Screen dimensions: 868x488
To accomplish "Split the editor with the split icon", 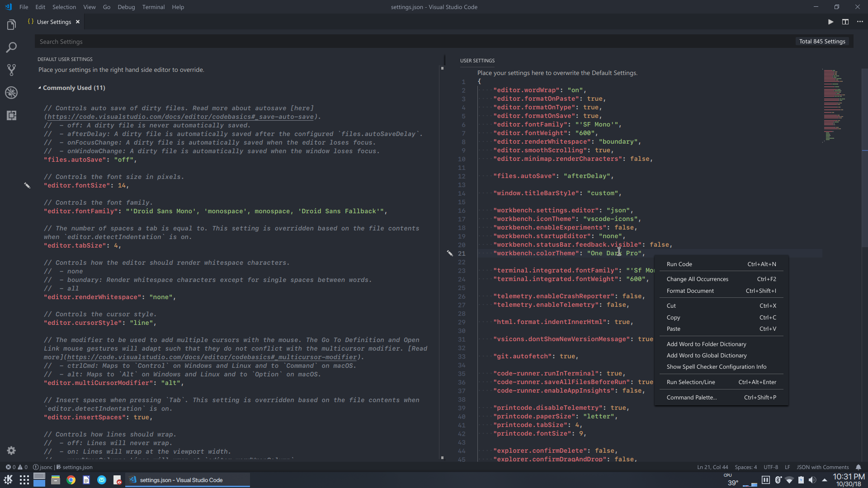I will tap(845, 21).
